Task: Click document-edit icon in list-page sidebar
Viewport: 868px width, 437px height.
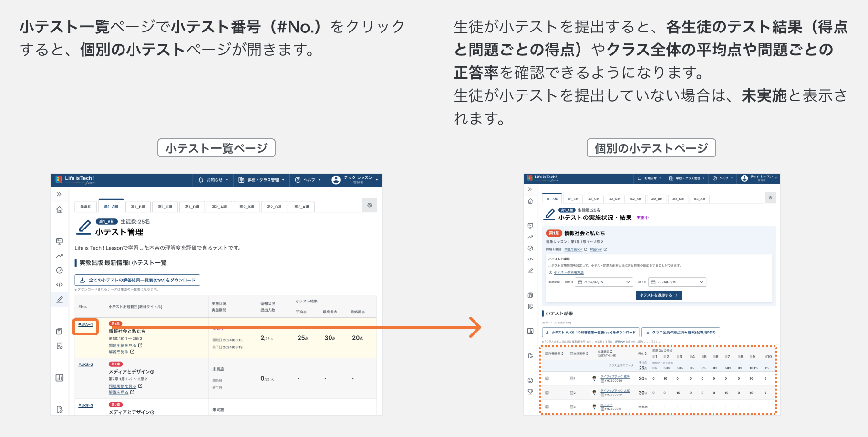Action: [59, 346]
